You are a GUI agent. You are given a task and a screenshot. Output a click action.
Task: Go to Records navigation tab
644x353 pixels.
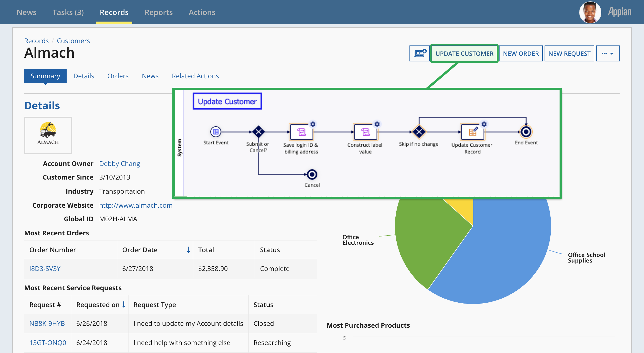114,12
